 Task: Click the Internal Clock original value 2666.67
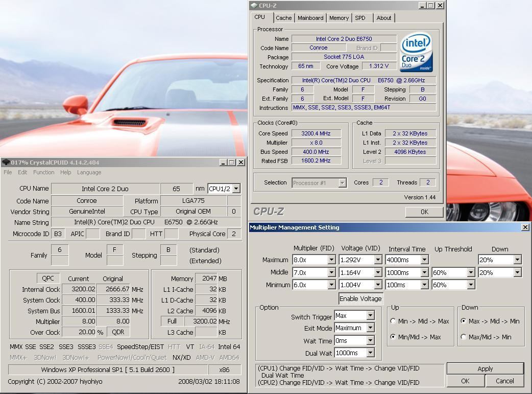click(x=113, y=289)
